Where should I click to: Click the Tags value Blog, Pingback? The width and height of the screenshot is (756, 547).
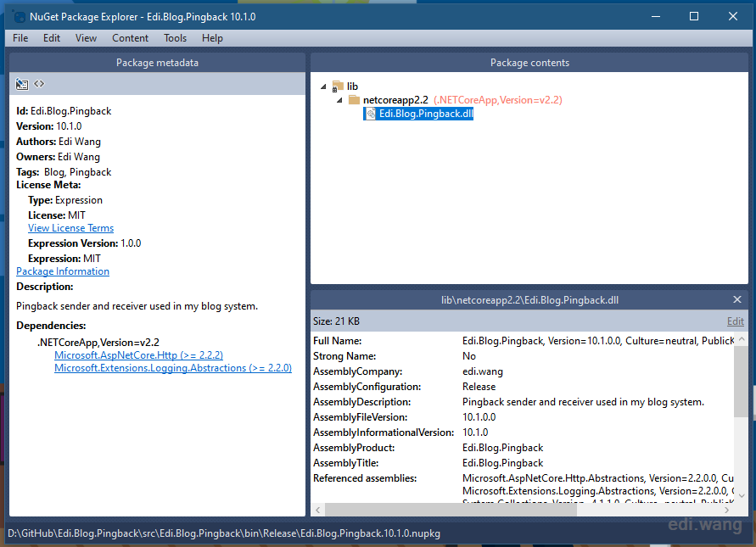click(x=77, y=172)
